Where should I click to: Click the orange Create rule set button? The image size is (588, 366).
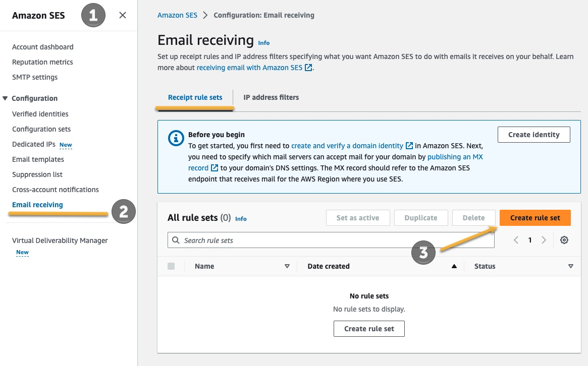[x=535, y=218]
